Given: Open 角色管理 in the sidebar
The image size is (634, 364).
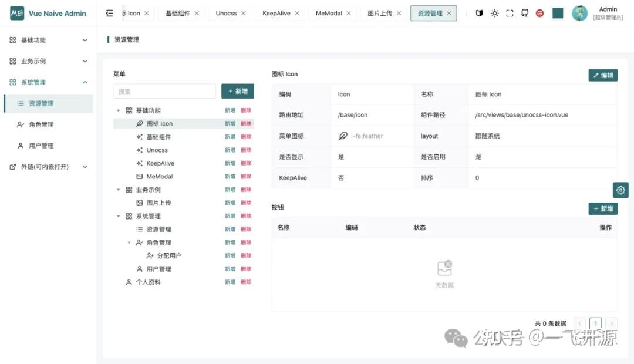Looking at the screenshot, I should (x=48, y=124).
